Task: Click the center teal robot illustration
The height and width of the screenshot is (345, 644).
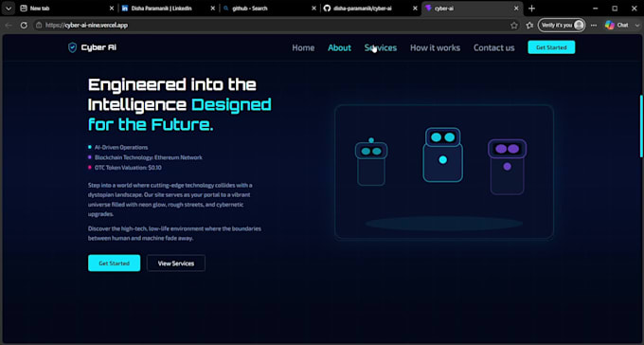Action: click(x=443, y=154)
